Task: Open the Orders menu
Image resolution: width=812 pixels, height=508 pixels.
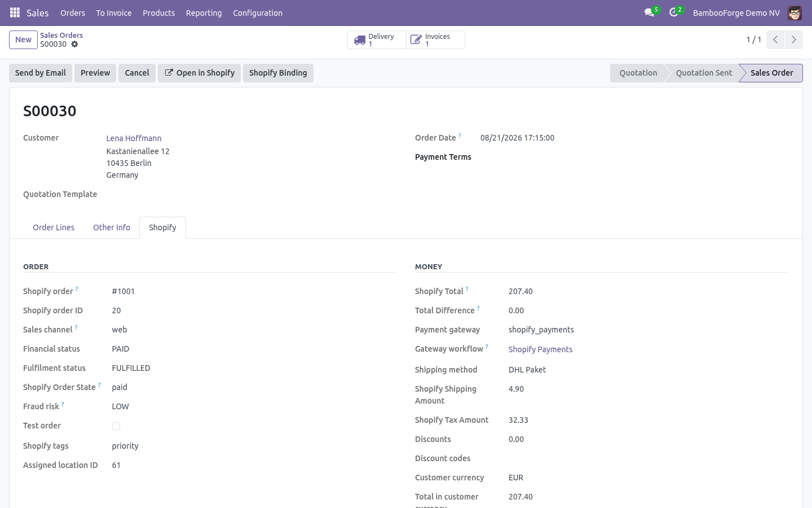Action: pyautogui.click(x=73, y=12)
